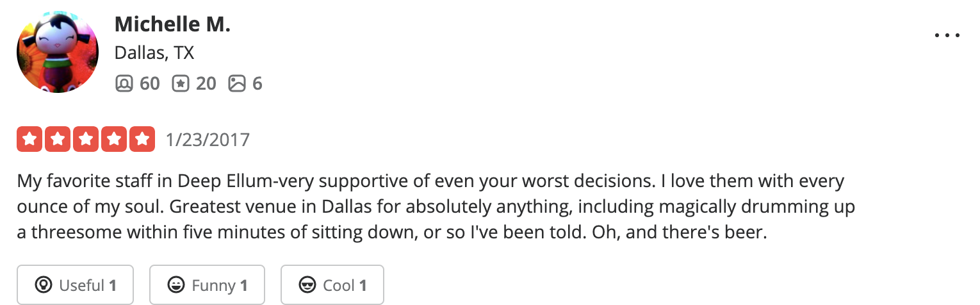
Task: Mark the review as Funny
Action: 207,285
